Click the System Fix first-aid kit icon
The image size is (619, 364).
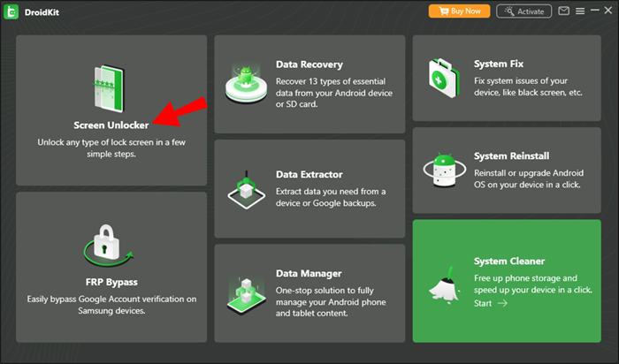click(x=444, y=78)
